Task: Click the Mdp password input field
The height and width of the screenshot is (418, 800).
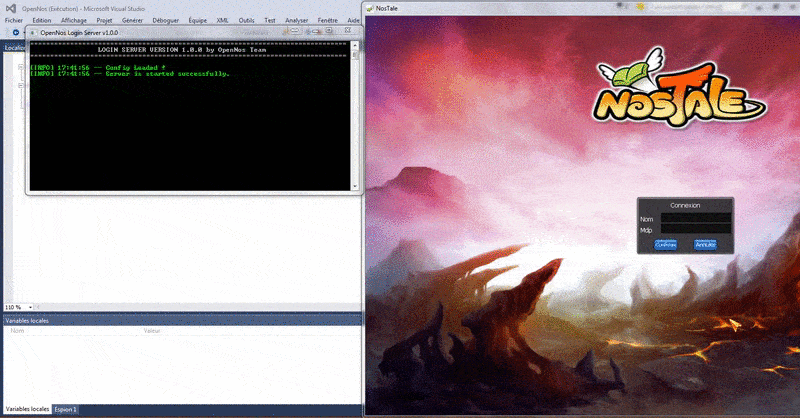Action: click(x=694, y=229)
